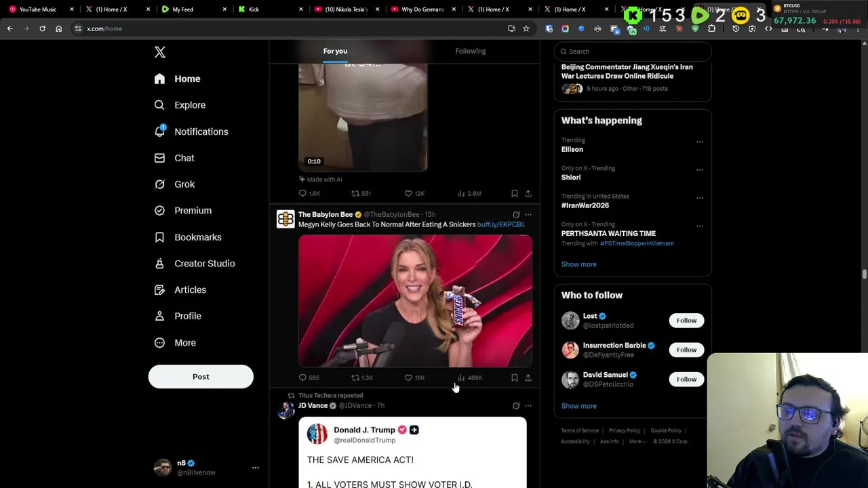View the 2.8M views on video post

[x=469, y=194]
